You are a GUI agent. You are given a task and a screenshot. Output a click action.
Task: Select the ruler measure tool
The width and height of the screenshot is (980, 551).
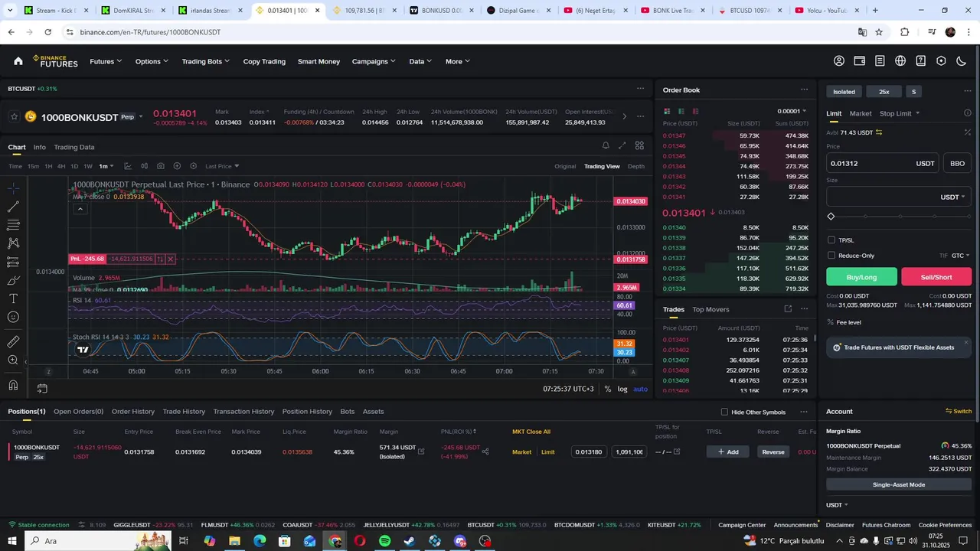(x=13, y=342)
